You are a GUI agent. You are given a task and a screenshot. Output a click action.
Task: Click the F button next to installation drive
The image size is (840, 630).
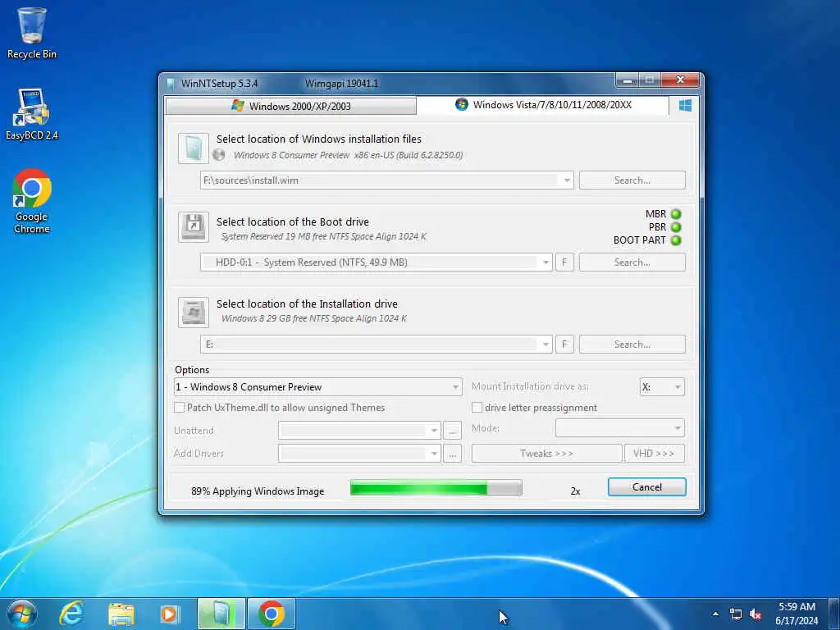[x=564, y=345]
